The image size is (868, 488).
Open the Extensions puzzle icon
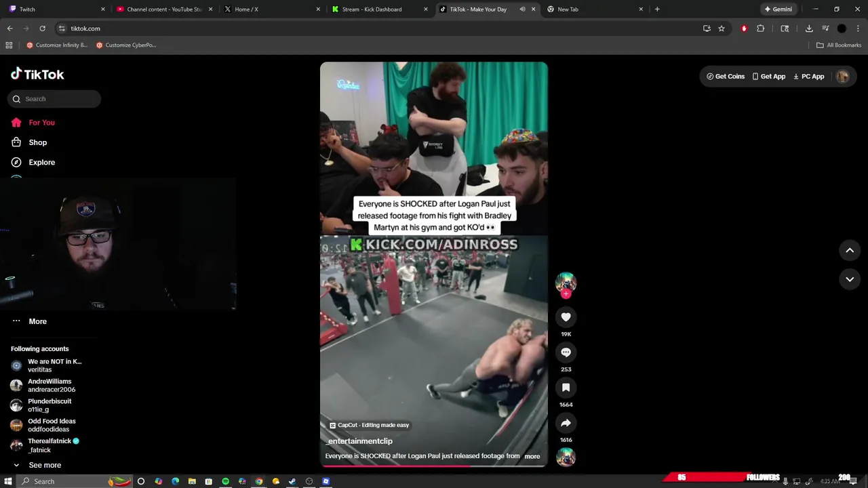(760, 28)
